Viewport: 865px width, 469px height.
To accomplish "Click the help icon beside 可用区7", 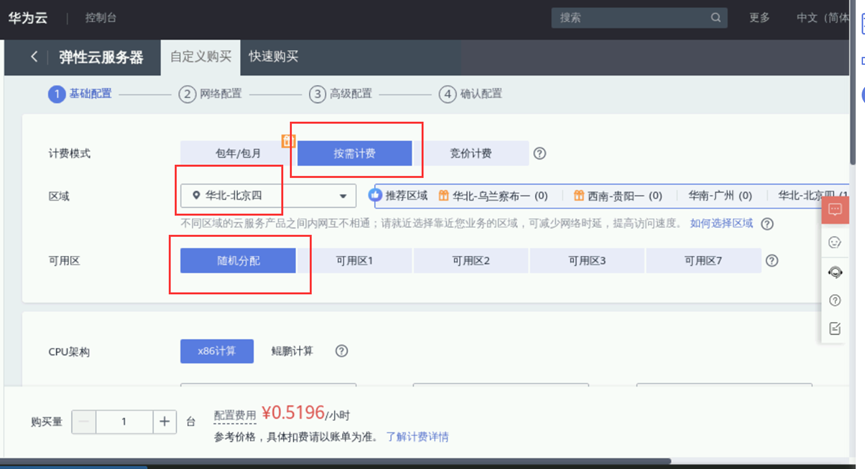I will coord(772,260).
